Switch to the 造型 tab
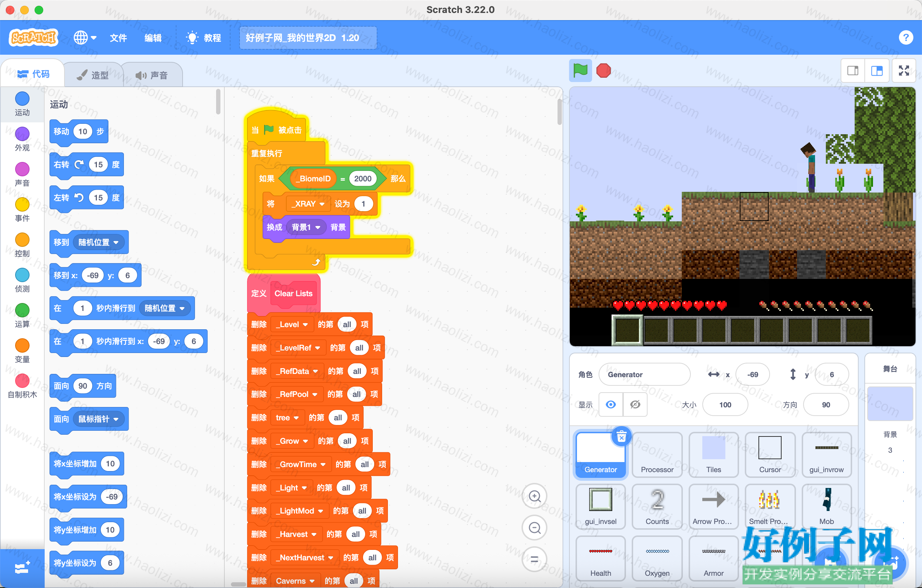This screenshot has height=588, width=922. [93, 75]
